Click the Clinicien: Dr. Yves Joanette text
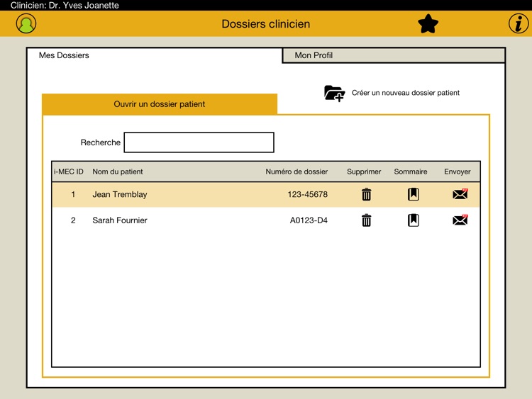This screenshot has height=399, width=532. [x=65, y=5]
